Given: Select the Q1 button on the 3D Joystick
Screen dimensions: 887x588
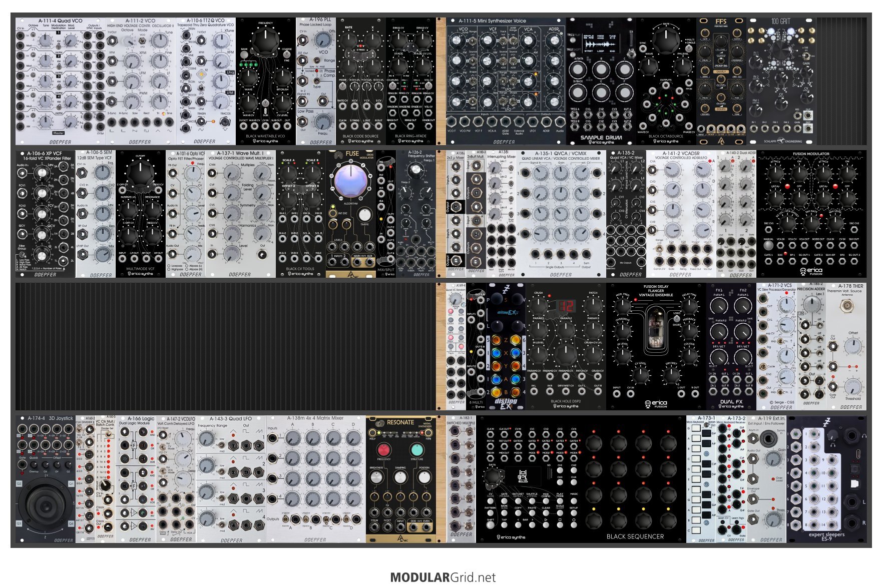Looking at the screenshot, I should click(x=72, y=484).
